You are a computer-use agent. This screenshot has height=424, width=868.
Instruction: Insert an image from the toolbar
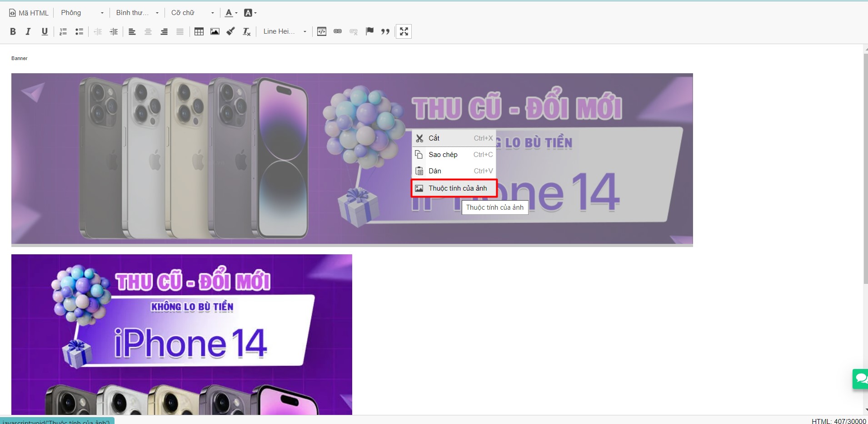pos(215,31)
